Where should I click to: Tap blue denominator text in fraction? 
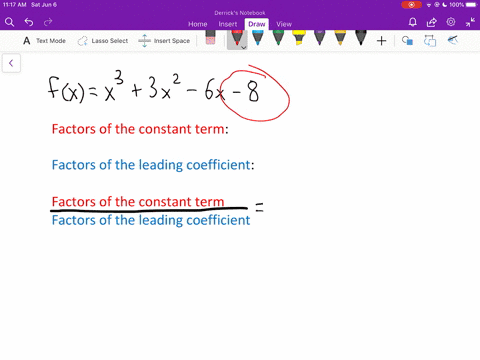click(x=151, y=220)
